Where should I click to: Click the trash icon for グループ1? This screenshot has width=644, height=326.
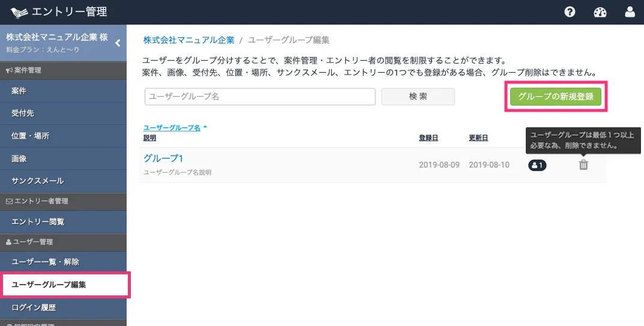pyautogui.click(x=583, y=165)
